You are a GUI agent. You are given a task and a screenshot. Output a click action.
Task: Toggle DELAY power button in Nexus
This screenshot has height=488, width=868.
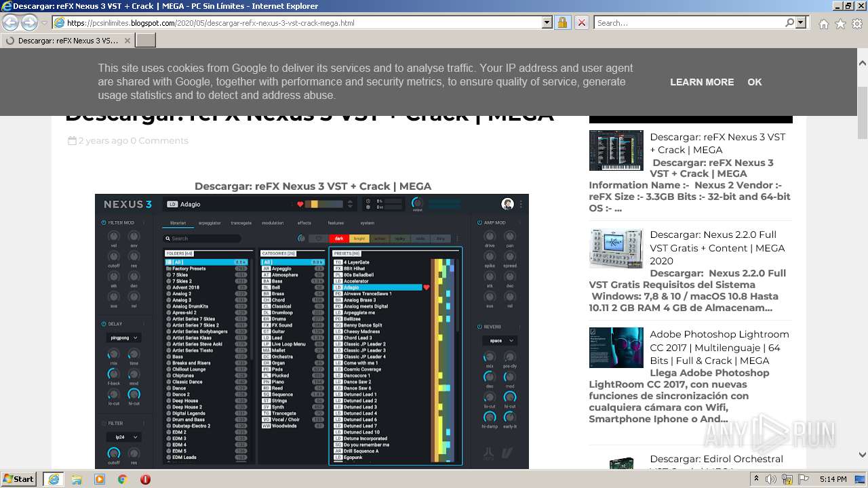click(104, 324)
